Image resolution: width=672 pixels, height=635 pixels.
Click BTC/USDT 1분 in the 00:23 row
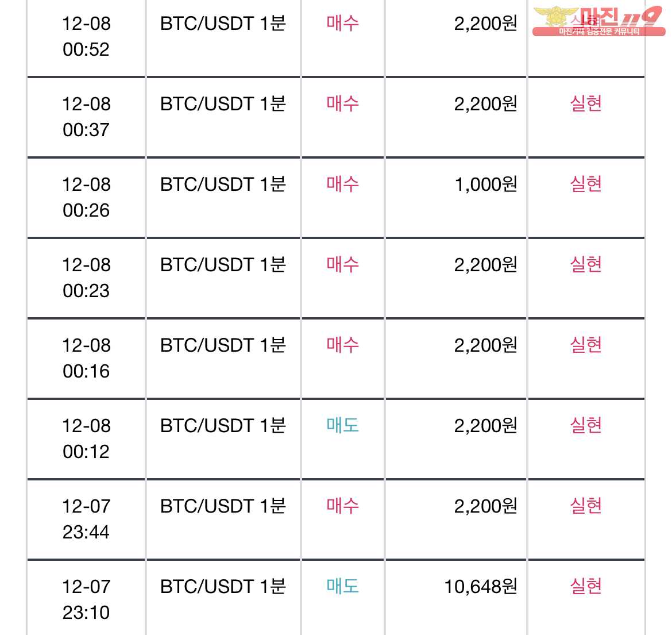223,265
